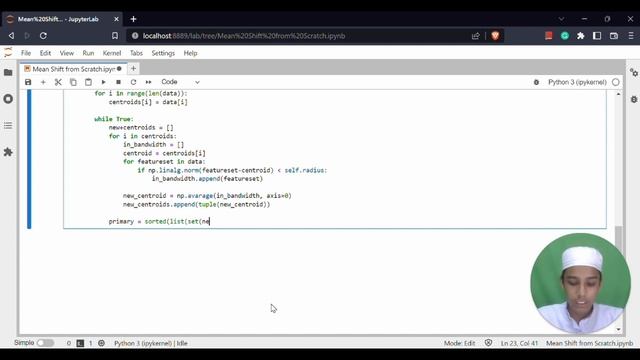Run the selected cell
Screen dimensions: 640x360
(x=103, y=82)
